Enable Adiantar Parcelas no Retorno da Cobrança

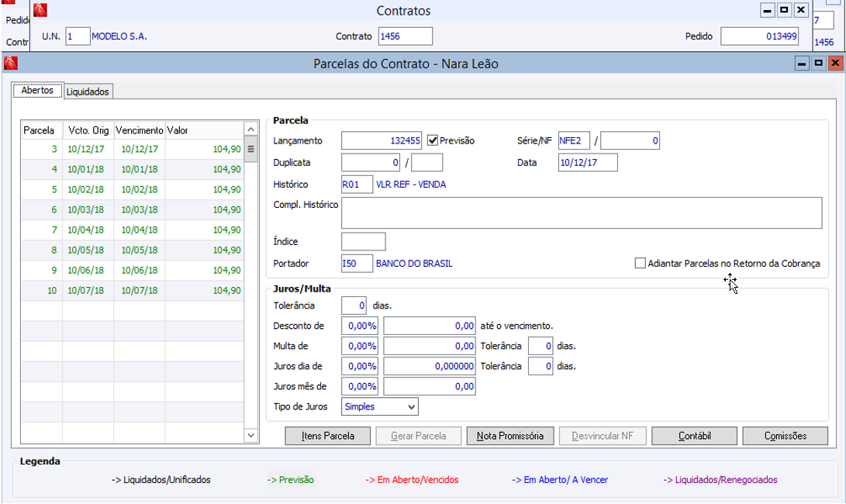(640, 264)
